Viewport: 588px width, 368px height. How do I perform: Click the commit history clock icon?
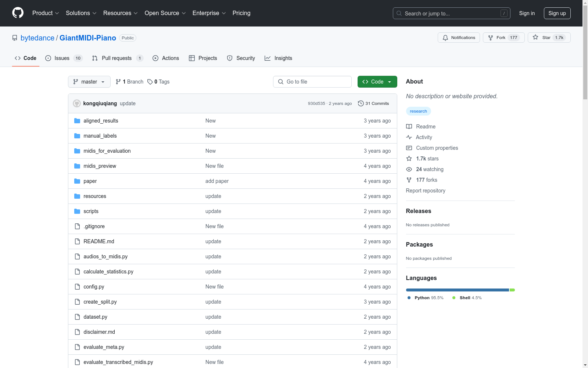coord(361,103)
